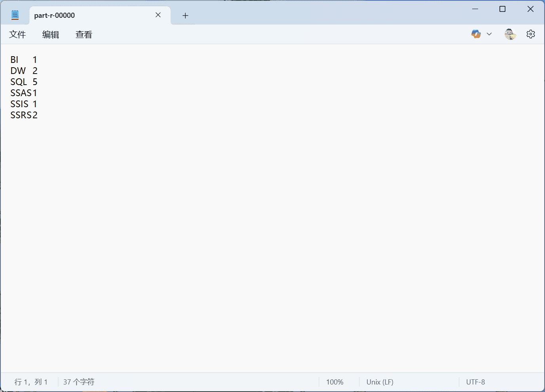This screenshot has width=545, height=392.
Task: Click the Notepad app icon
Action: [15, 15]
